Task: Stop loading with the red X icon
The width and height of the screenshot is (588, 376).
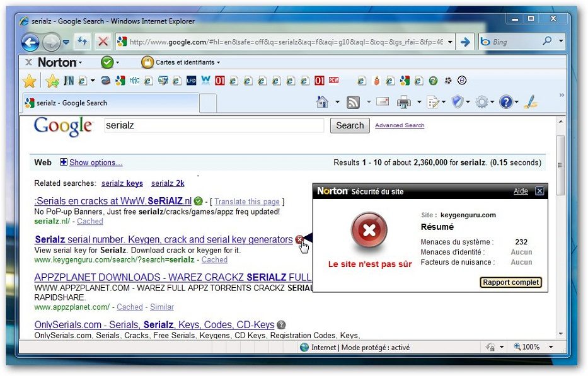Action: pos(103,41)
